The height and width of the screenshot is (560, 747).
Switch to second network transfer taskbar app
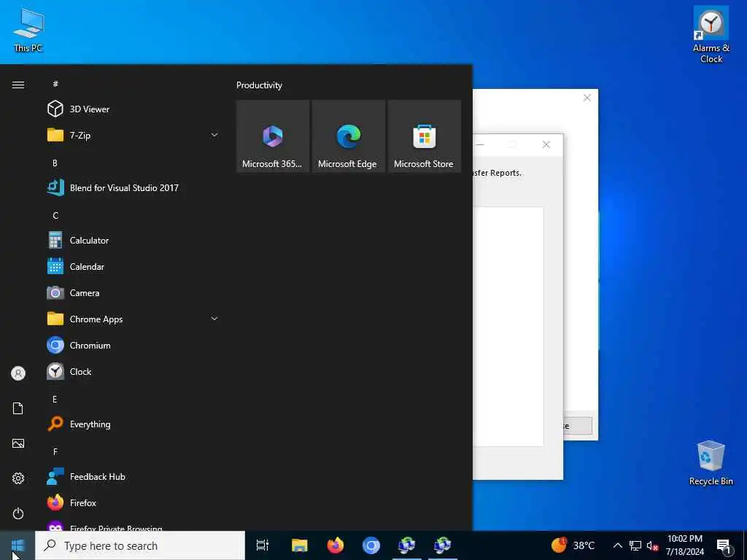coord(443,545)
